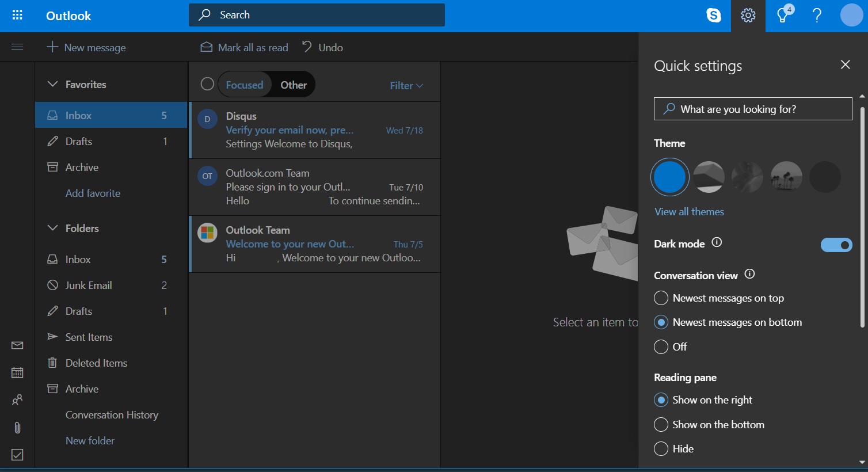The width and height of the screenshot is (868, 472).
Task: Select the abstract third theme thumbnail
Action: 747,177
